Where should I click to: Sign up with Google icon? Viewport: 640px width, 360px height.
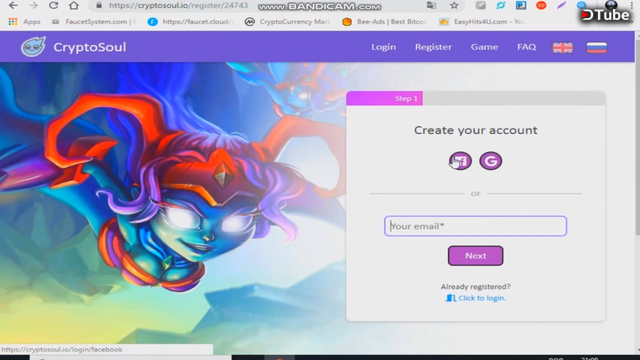point(491,161)
